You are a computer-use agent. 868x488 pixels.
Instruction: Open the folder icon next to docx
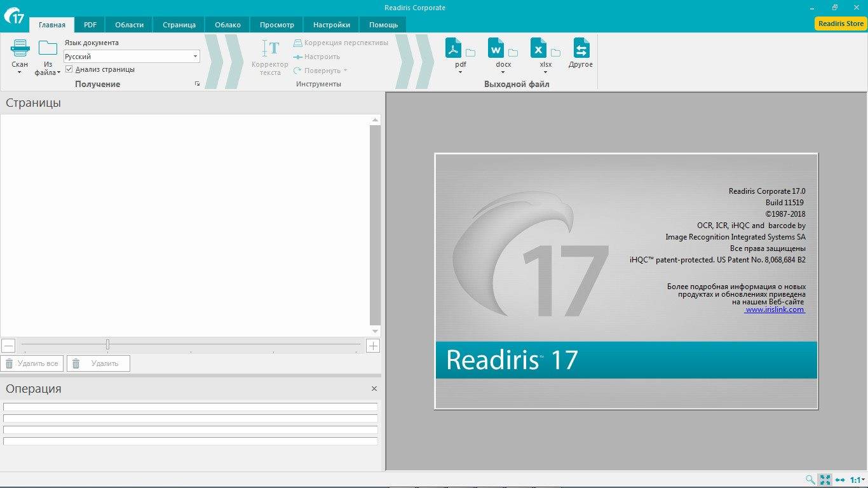pyautogui.click(x=513, y=52)
